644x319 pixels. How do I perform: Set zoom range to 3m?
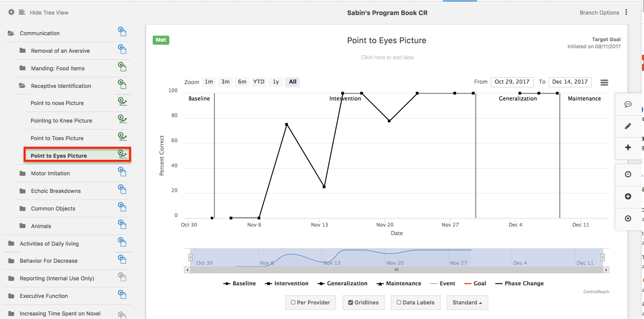(x=226, y=82)
